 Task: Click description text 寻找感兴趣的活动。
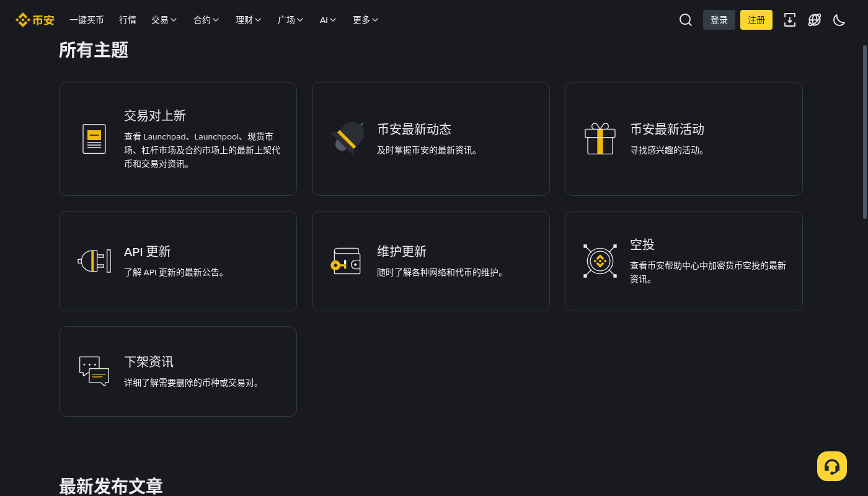click(669, 150)
